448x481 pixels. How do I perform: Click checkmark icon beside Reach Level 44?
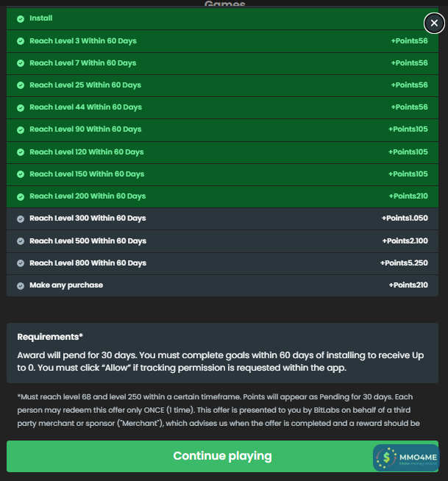[21, 107]
